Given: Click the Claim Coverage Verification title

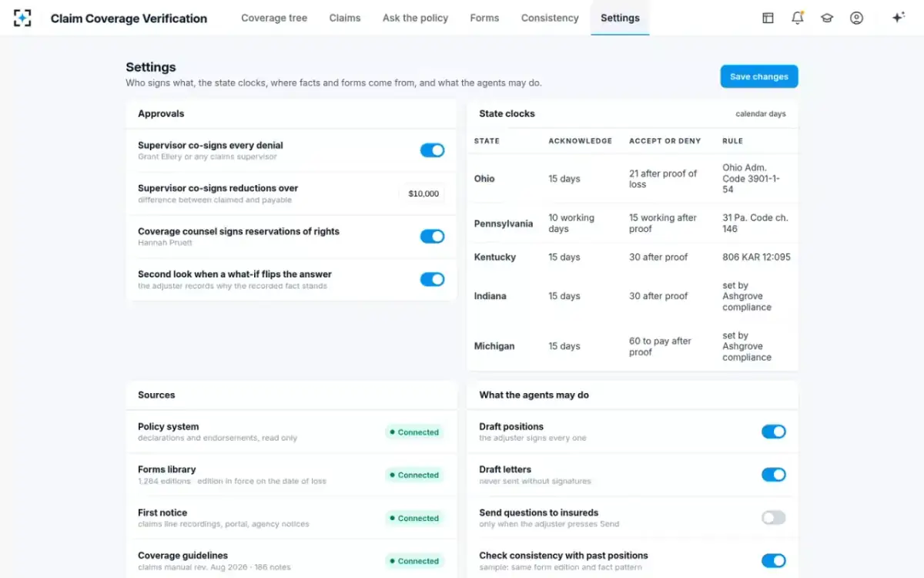Looking at the screenshot, I should point(129,18).
